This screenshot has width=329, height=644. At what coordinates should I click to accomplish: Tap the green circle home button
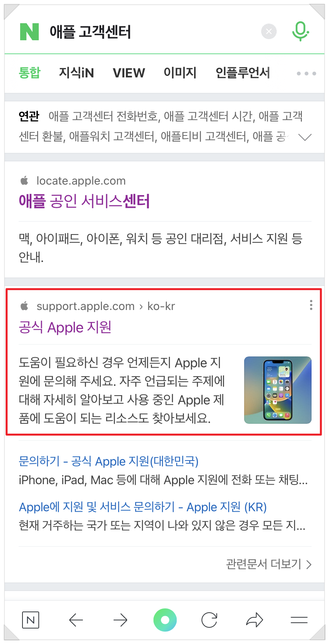pos(165,620)
